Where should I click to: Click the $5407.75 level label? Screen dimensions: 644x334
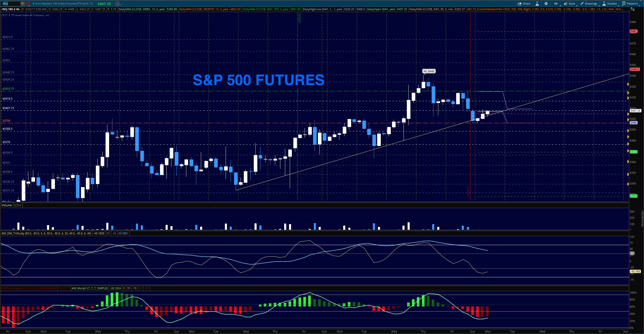coord(8,108)
